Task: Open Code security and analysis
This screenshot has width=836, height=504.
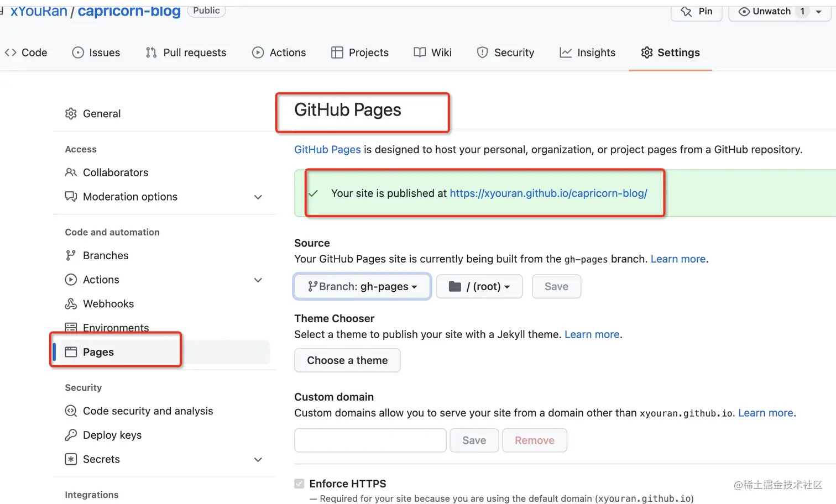Action: (148, 411)
